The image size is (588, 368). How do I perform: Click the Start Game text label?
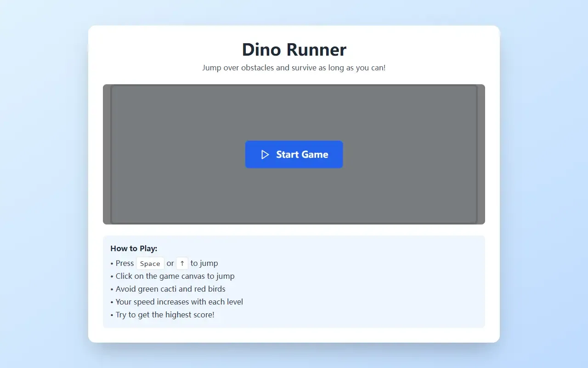pyautogui.click(x=302, y=155)
